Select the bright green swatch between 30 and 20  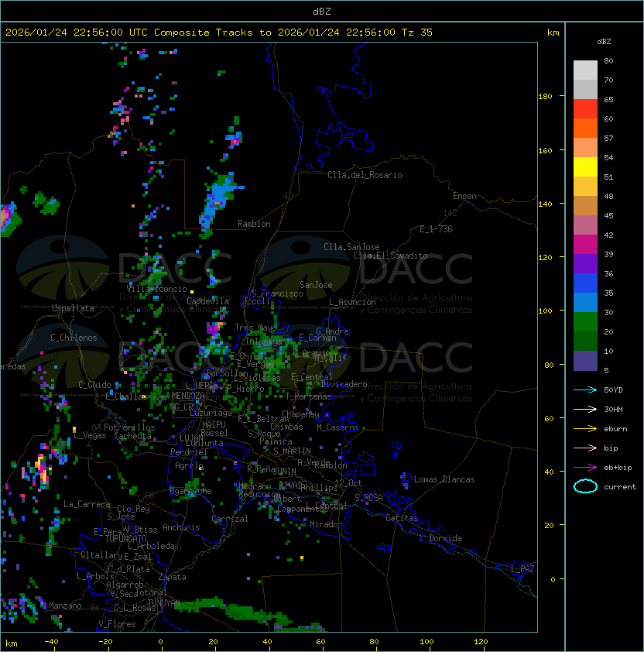pos(585,322)
